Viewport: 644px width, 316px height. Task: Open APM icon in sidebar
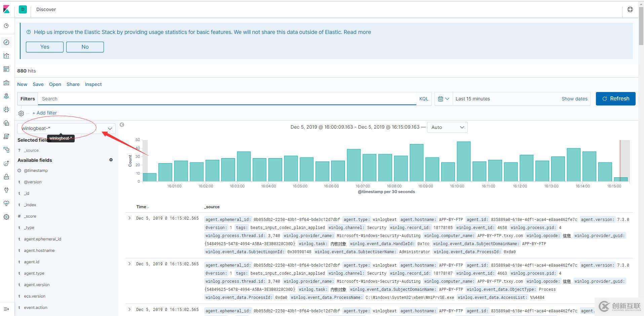point(6,150)
